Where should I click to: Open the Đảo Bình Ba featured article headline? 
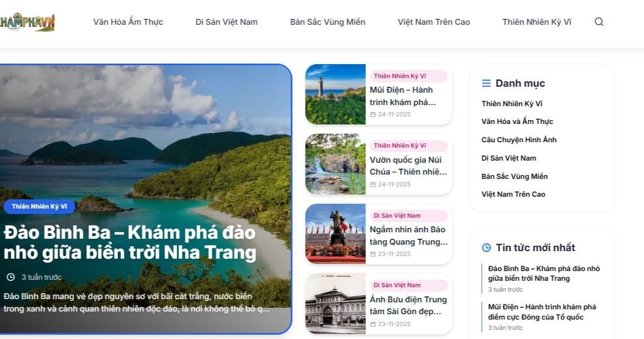click(130, 243)
